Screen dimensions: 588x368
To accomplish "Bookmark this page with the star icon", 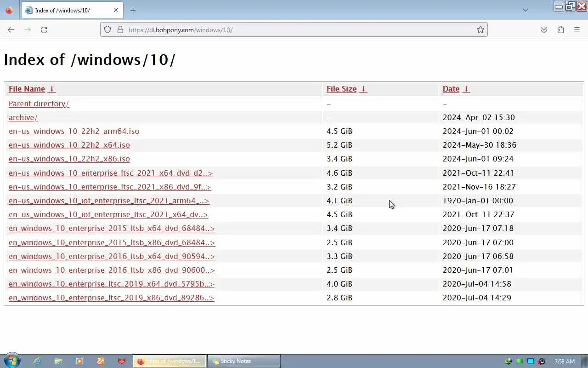I will click(x=481, y=29).
